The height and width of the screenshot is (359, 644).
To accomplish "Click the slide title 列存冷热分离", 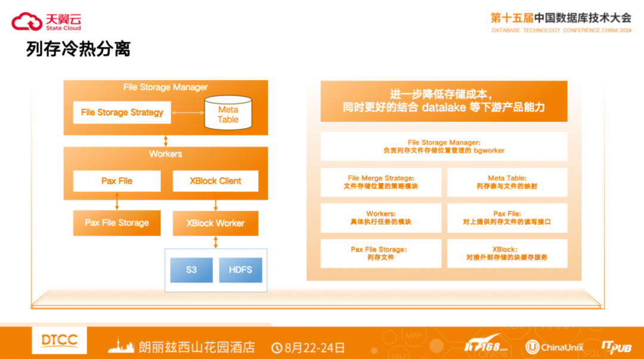I will 78,49.
